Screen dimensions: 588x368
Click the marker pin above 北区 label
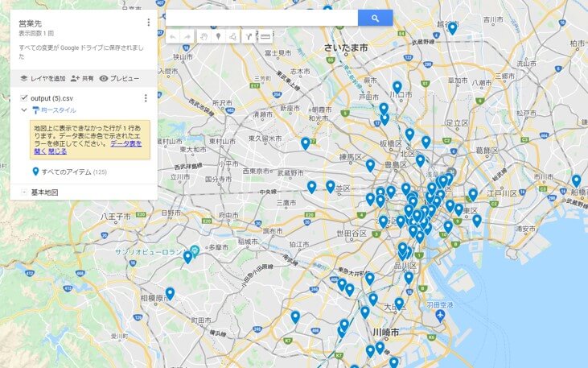click(x=409, y=134)
